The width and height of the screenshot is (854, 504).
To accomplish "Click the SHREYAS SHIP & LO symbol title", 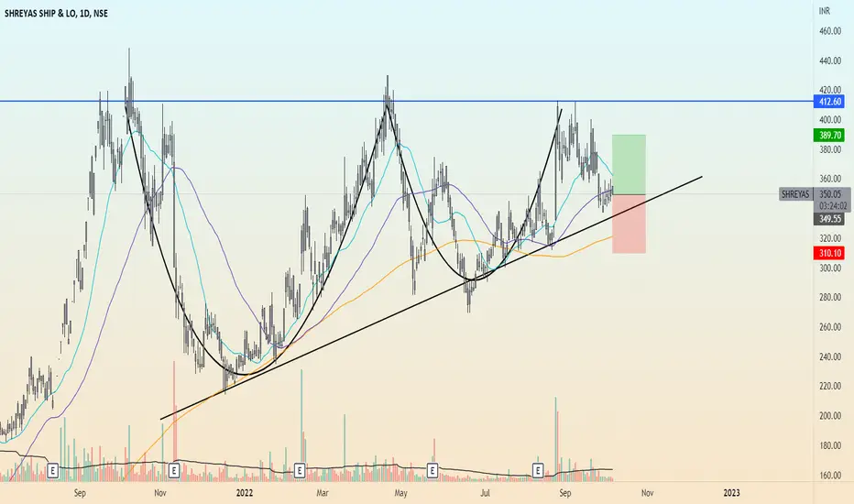I will pyautogui.click(x=56, y=14).
